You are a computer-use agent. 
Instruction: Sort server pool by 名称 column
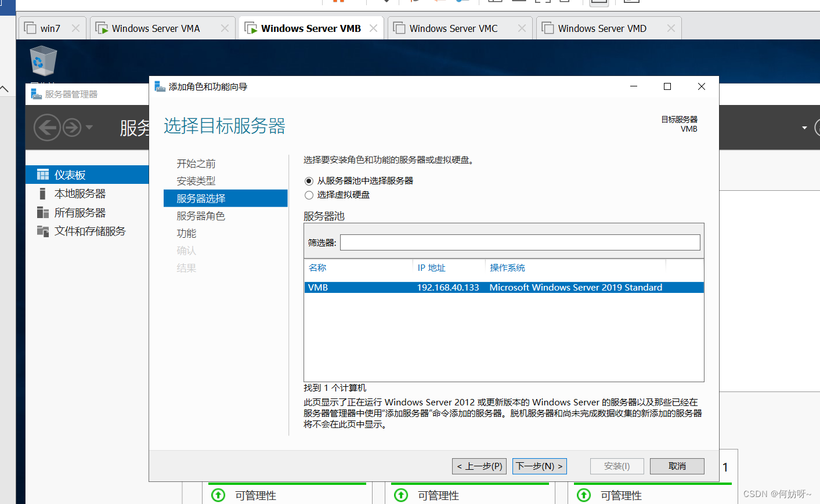(x=317, y=267)
